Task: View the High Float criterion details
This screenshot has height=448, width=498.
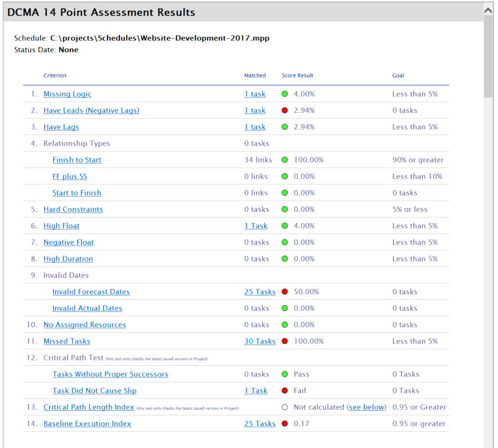Action: pos(61,226)
